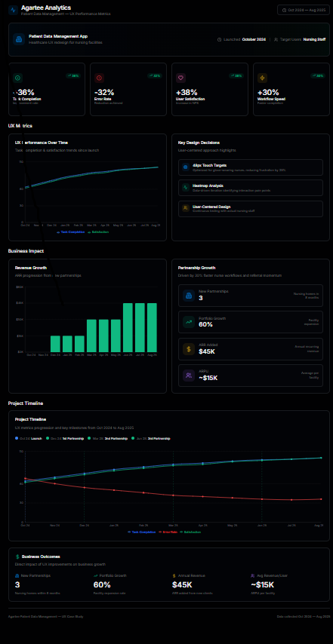Click the Annual Revenue dollar icon
Viewport: 333px width, 644px height.
click(174, 576)
